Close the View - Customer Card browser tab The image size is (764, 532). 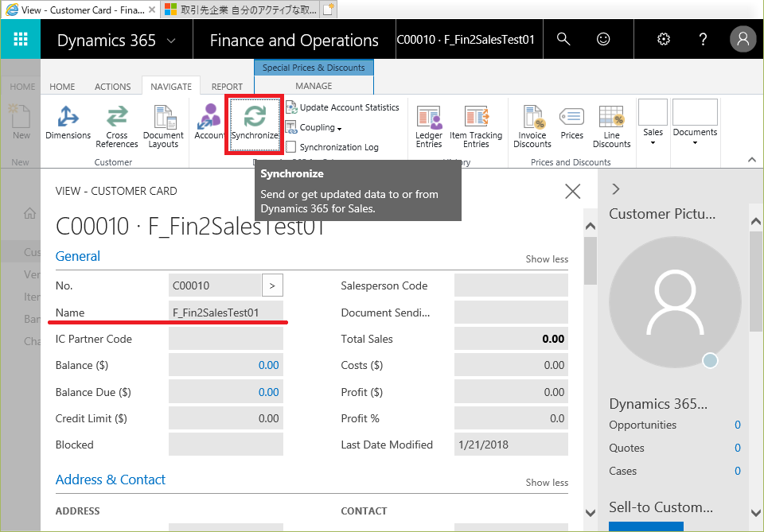coord(152,10)
